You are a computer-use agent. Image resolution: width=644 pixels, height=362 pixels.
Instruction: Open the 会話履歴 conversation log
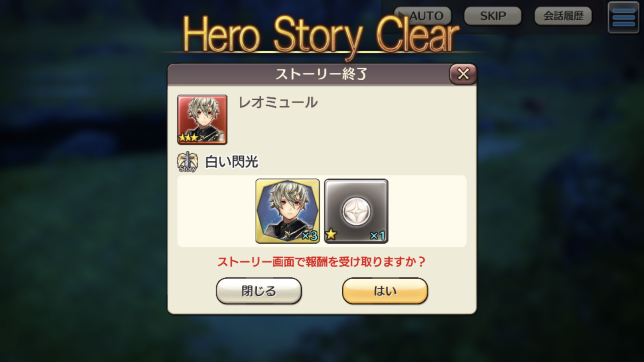click(x=563, y=16)
